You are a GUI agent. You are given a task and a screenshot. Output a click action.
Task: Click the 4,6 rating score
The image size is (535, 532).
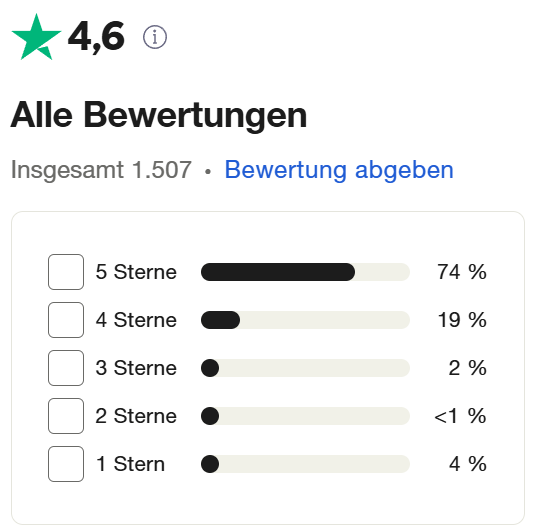pyautogui.click(x=97, y=37)
